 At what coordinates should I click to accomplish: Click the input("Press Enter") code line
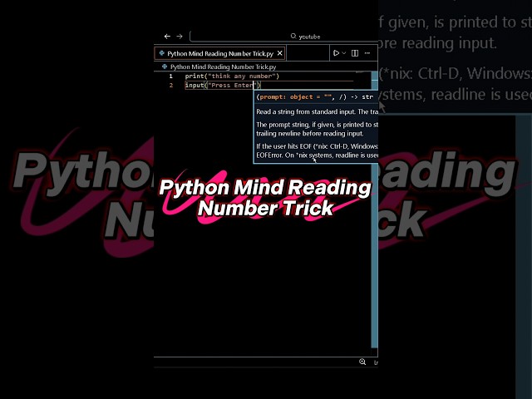[x=223, y=85]
